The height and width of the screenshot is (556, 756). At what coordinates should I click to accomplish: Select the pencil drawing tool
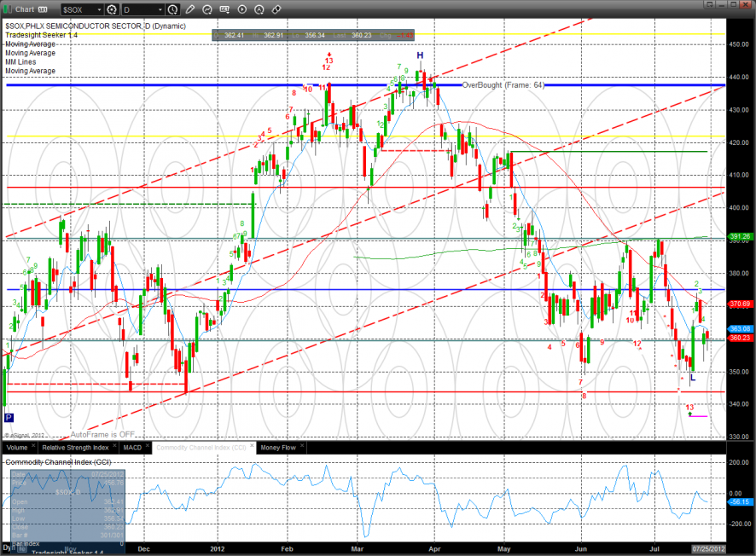point(190,9)
